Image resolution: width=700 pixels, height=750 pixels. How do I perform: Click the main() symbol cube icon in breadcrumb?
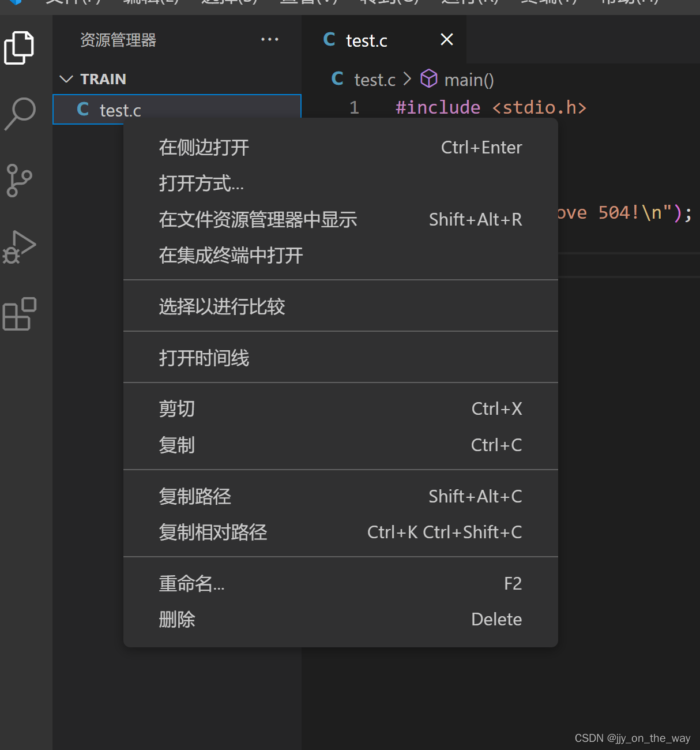(428, 78)
